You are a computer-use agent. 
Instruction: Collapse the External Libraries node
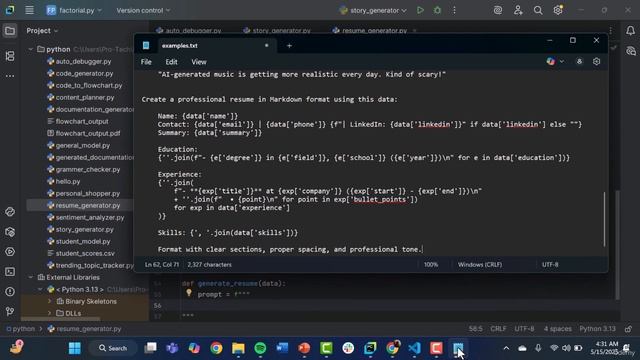pos(31,277)
